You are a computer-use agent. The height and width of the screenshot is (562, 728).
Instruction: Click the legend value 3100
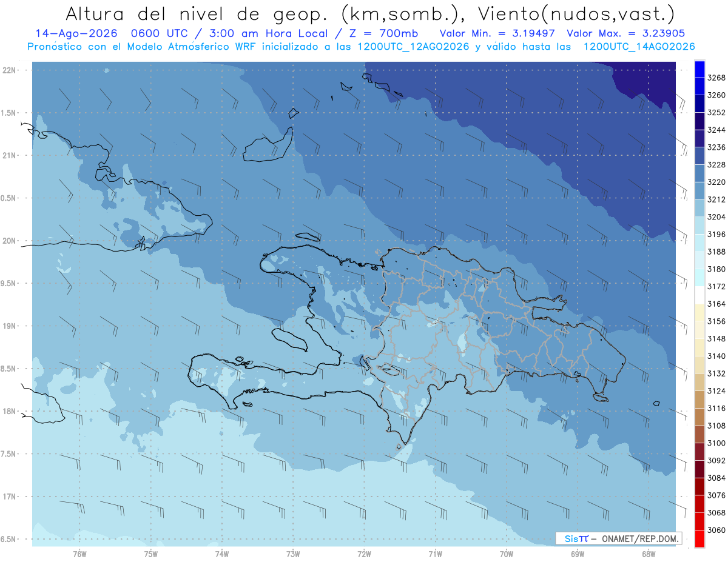[716, 443]
